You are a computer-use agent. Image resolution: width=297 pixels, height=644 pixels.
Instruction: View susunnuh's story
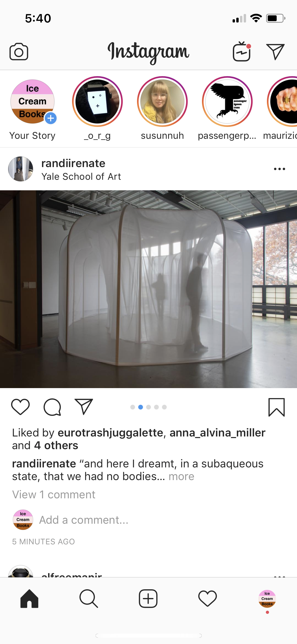(x=162, y=102)
